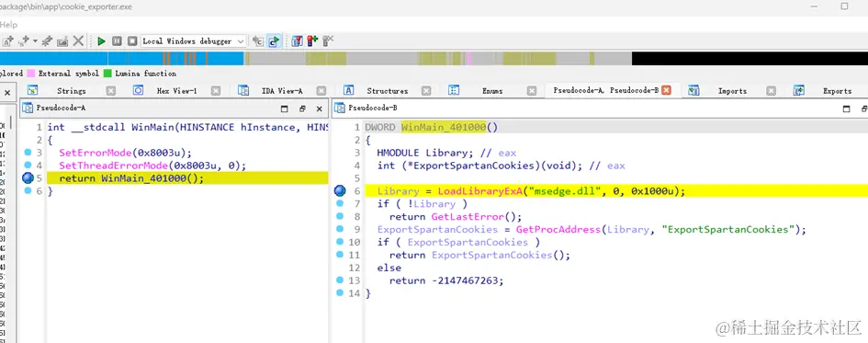Close the Hex View-1 tab

click(215, 91)
